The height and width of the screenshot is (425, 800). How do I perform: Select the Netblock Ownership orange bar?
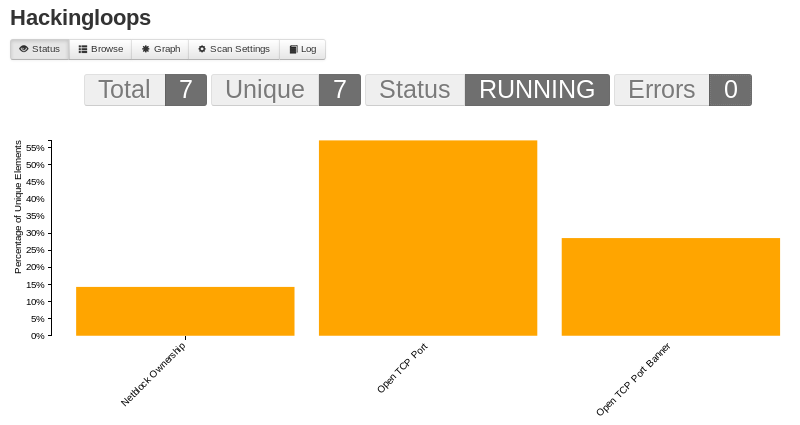[x=185, y=311]
